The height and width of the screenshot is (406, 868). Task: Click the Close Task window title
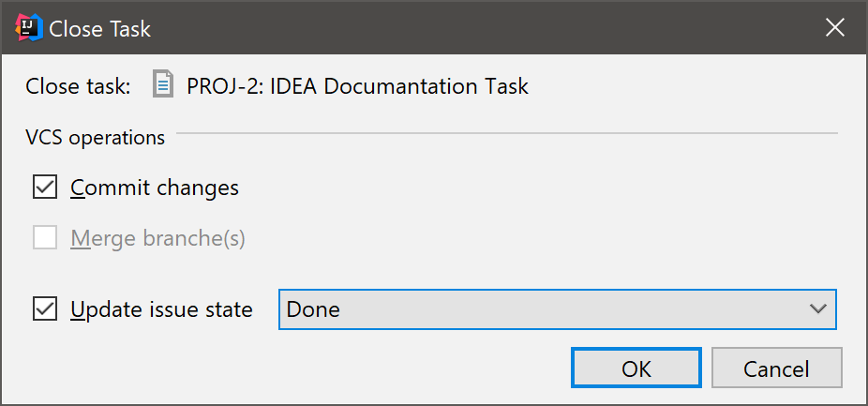99,29
